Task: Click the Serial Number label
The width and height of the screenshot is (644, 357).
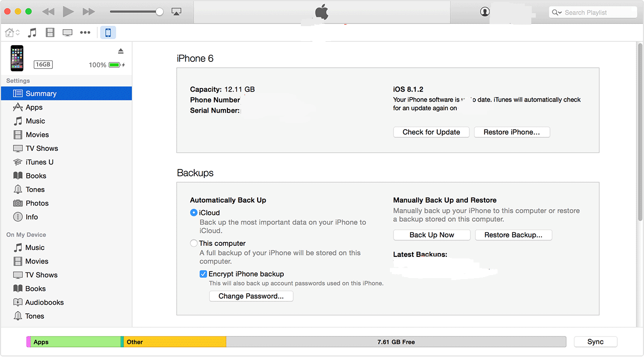Action: 215,110
